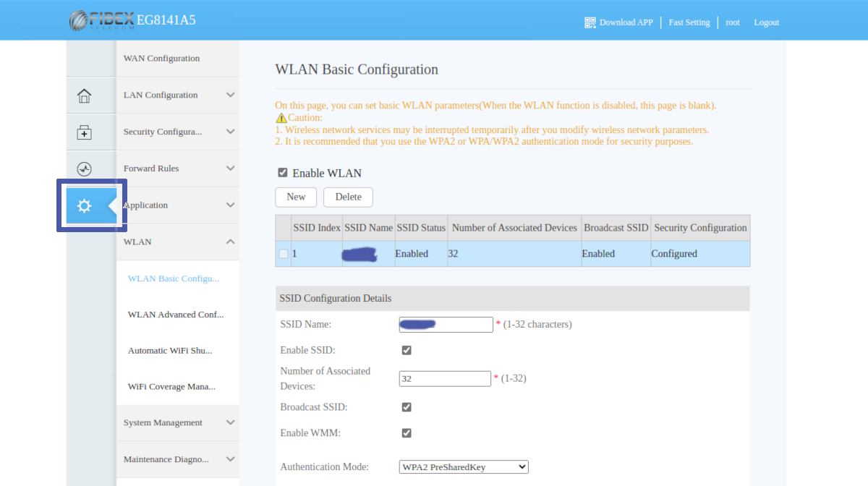Open the first-aid kit maintenance icon
The image size is (868, 486).
pyautogui.click(x=85, y=132)
